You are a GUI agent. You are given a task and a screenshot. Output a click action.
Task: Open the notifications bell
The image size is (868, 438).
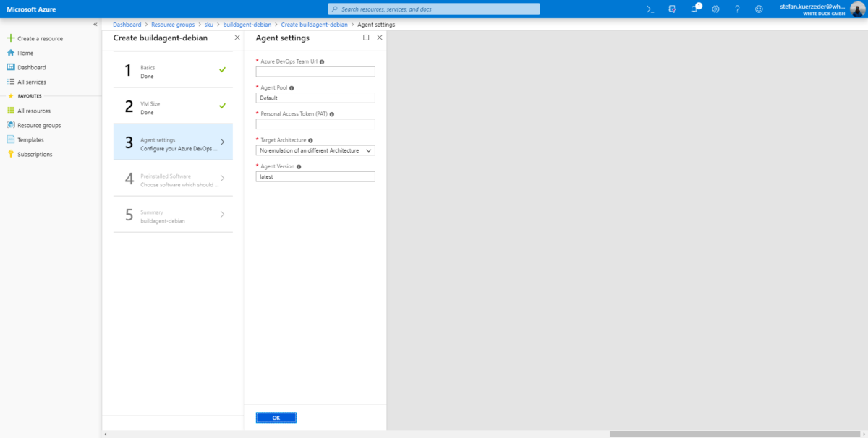coord(694,9)
